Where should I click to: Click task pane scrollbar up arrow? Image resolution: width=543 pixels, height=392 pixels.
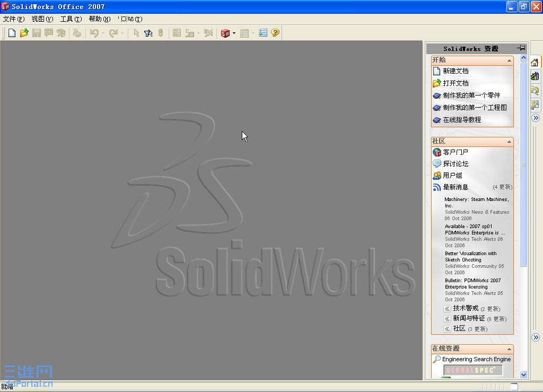[x=523, y=58]
